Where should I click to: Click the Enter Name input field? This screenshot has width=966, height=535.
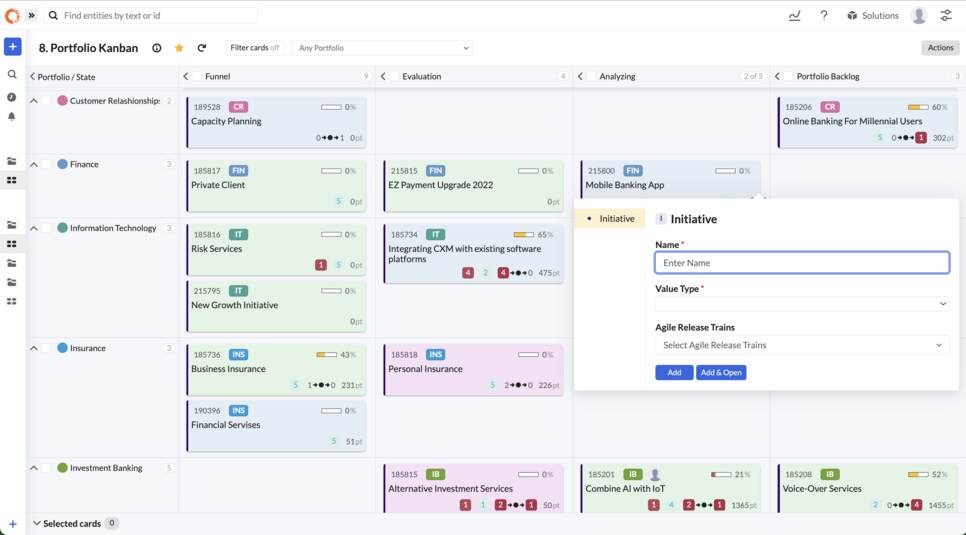click(x=801, y=263)
